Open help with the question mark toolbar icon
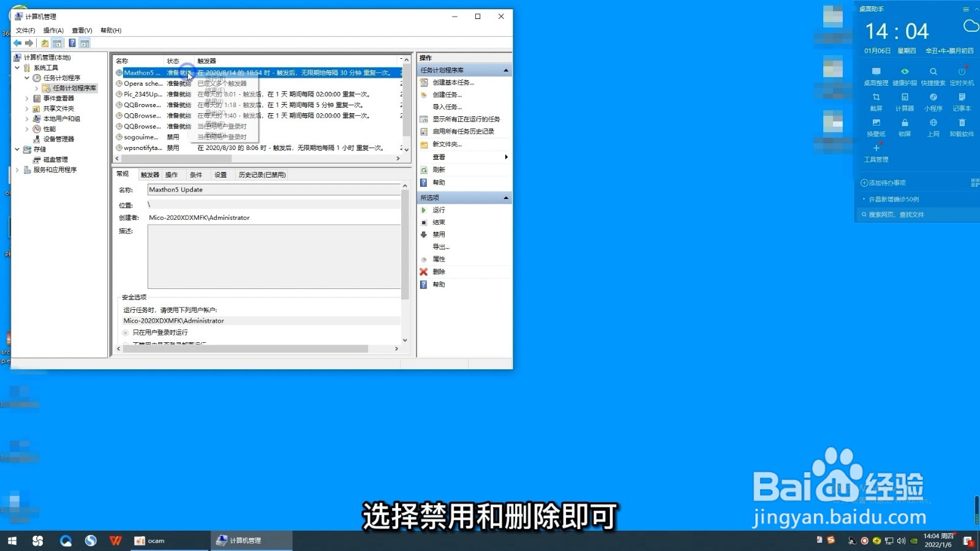Screen dimensions: 980x551 tap(72, 43)
